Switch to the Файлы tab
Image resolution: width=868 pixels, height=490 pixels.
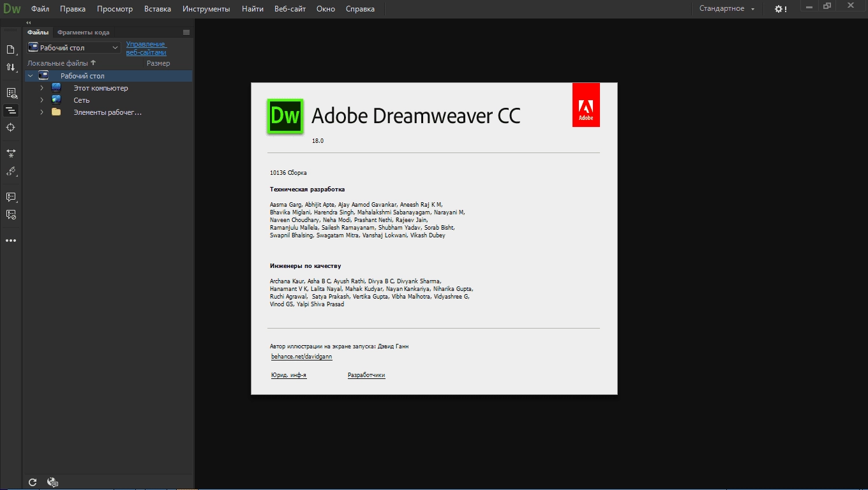(38, 32)
